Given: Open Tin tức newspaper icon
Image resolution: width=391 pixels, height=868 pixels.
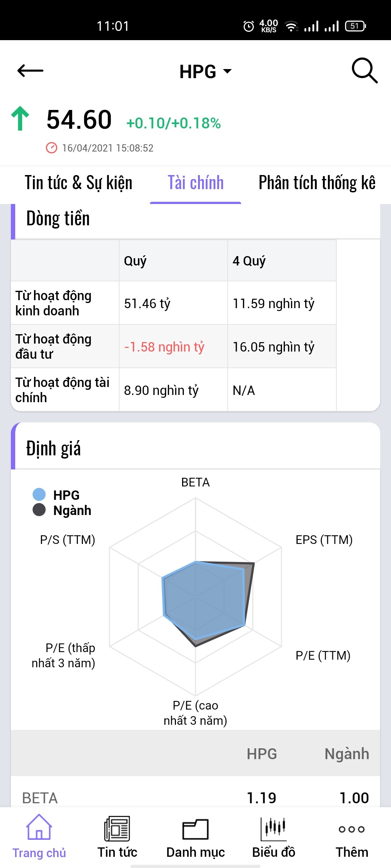Looking at the screenshot, I should click(117, 828).
